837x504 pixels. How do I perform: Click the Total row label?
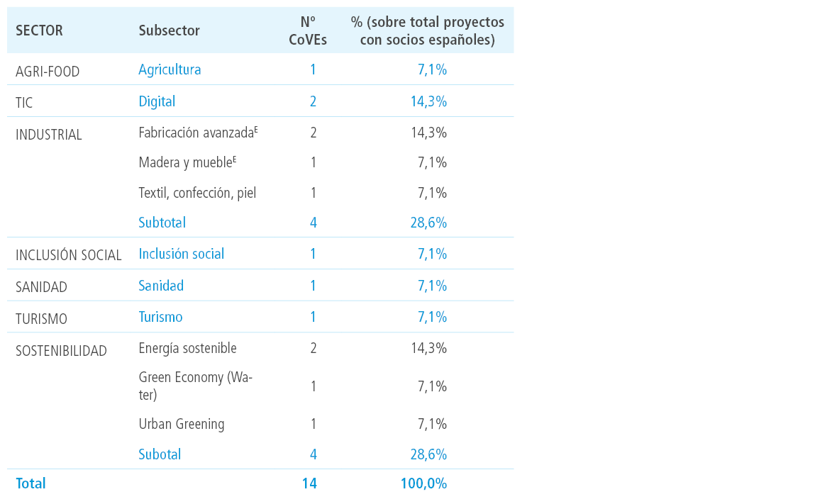31,483
